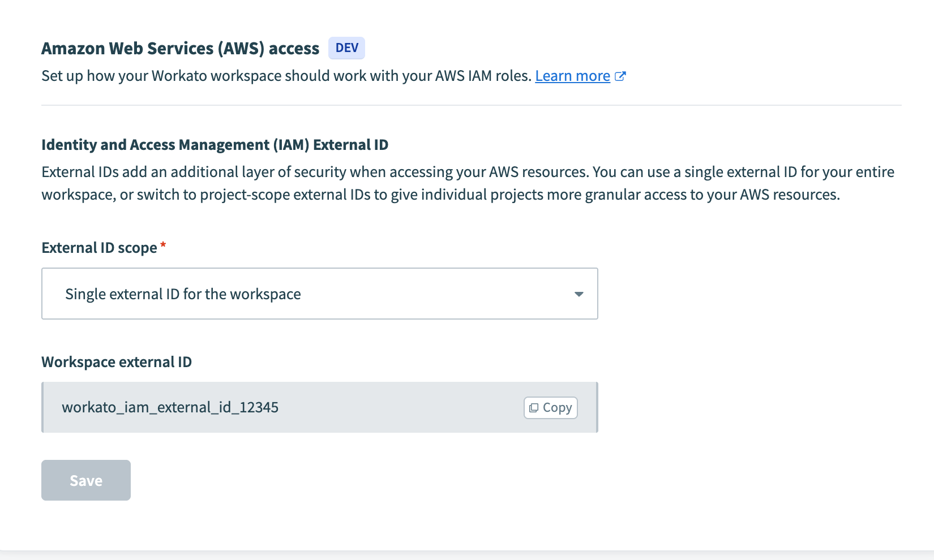The width and height of the screenshot is (934, 560).
Task: Click the DEV badge next to AWS access
Action: pos(346,48)
